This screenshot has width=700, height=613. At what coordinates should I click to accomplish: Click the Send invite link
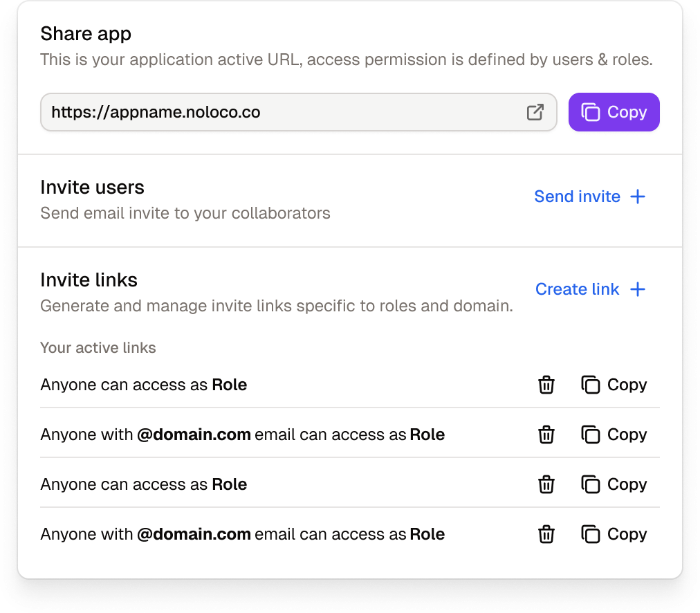pos(590,196)
